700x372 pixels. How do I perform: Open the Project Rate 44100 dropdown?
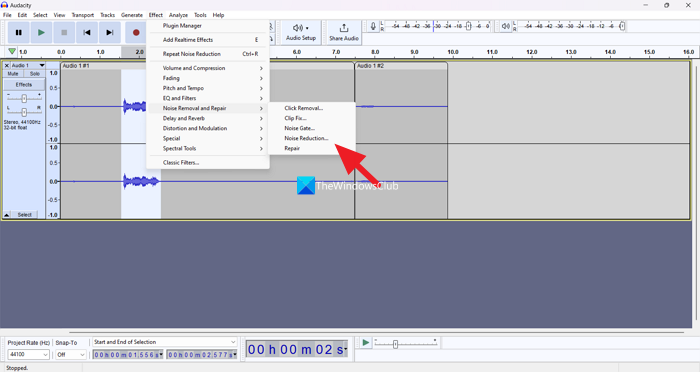28,354
